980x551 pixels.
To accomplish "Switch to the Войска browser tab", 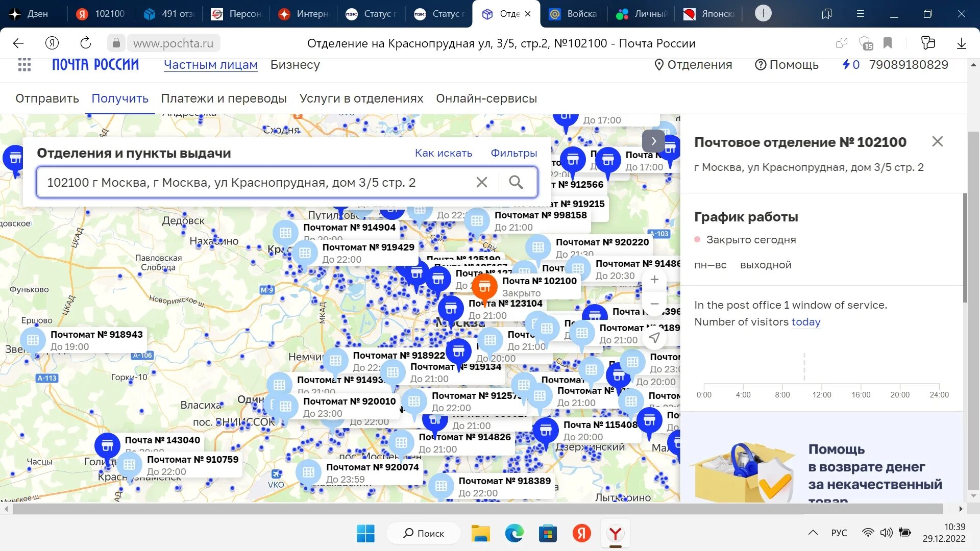I will [x=573, y=14].
